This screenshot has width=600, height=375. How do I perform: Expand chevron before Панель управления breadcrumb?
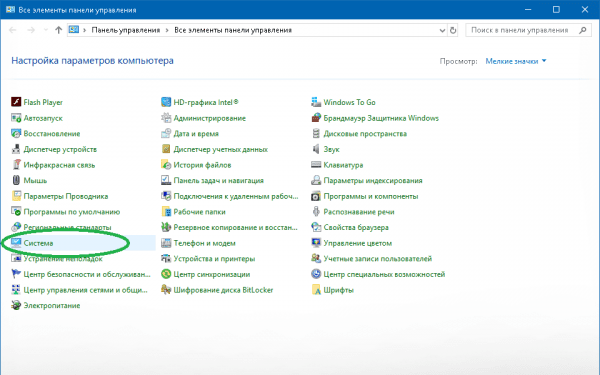click(x=84, y=30)
